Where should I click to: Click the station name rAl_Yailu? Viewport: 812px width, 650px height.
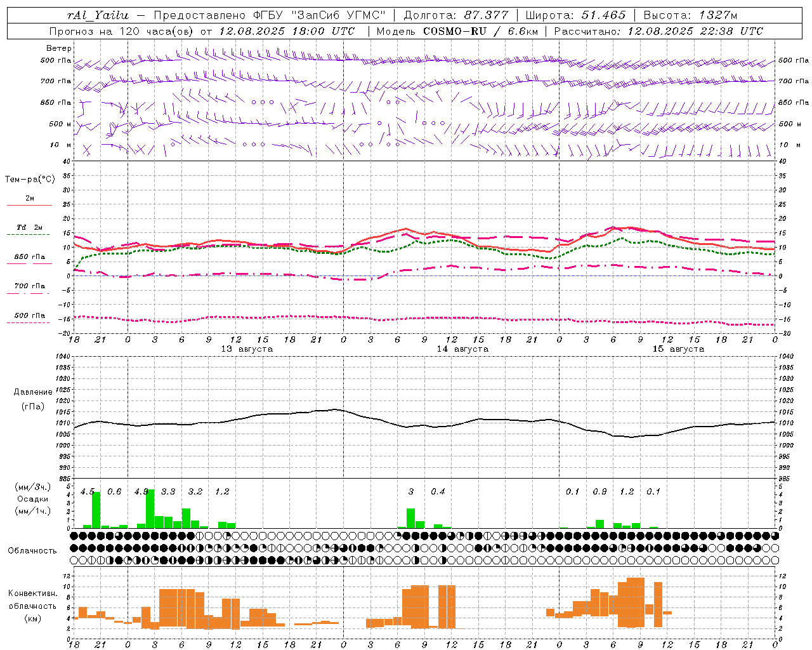pos(98,15)
